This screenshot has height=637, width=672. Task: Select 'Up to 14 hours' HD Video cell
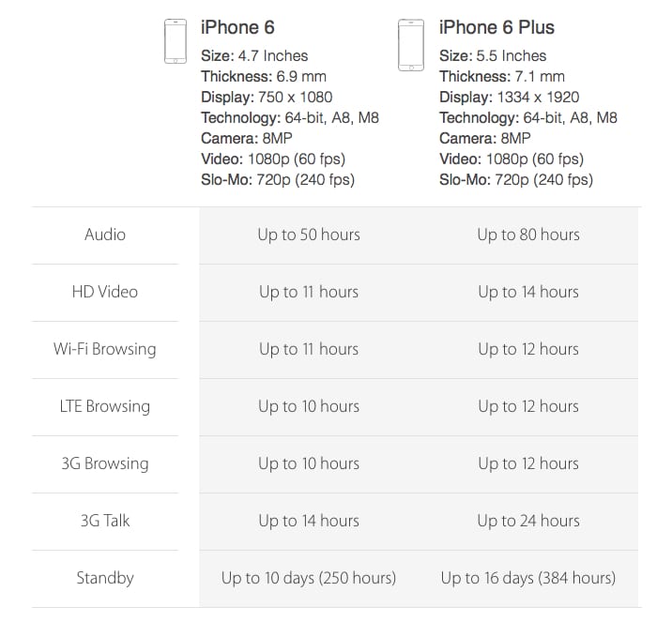[528, 292]
